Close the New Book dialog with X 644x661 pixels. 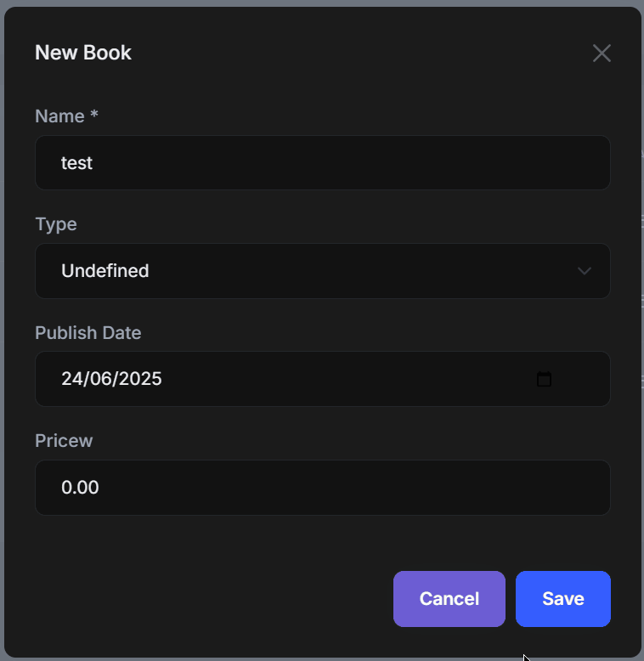click(x=602, y=54)
